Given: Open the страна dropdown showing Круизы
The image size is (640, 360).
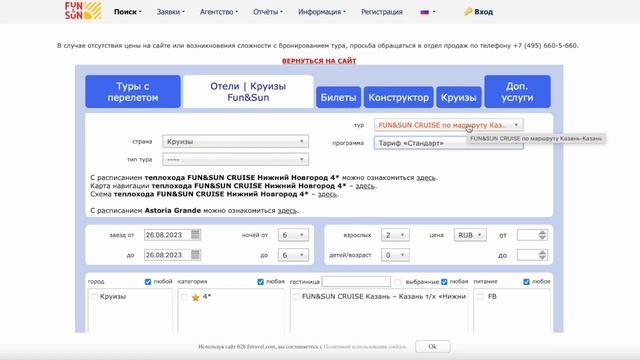Looking at the screenshot, I should click(x=236, y=142).
